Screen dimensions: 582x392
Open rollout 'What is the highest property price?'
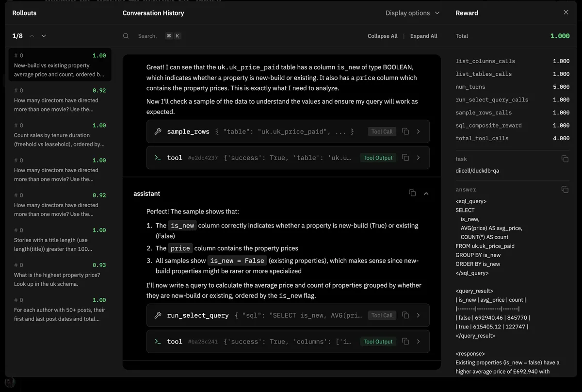(x=60, y=274)
